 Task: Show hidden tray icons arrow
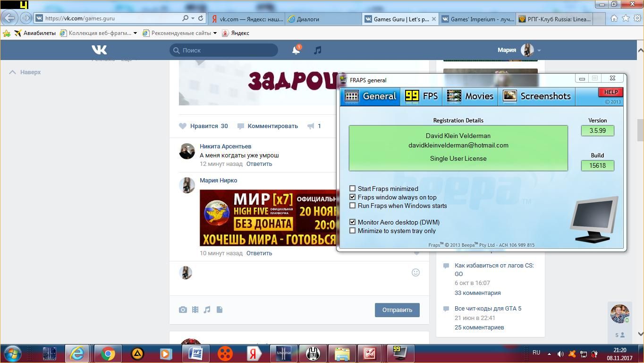(549, 354)
